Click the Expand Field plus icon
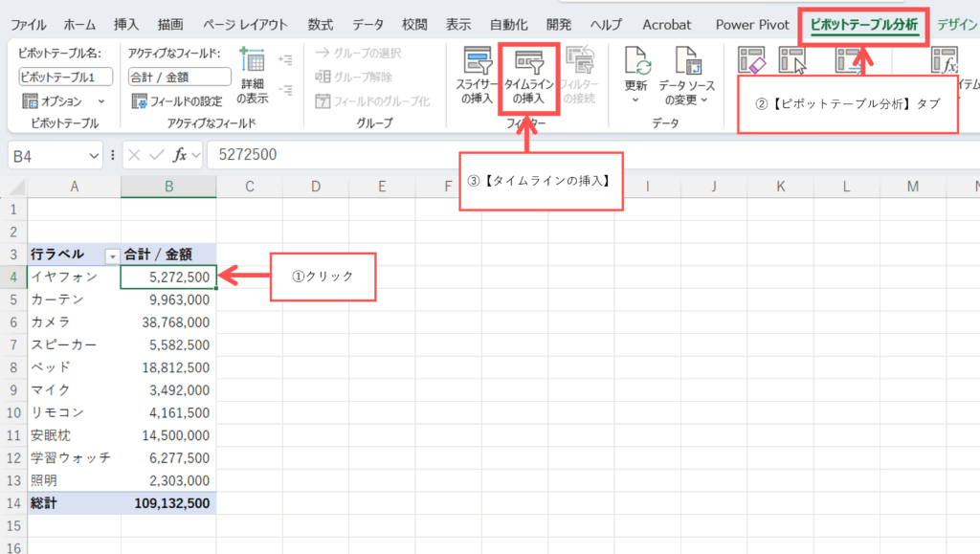The image size is (980, 554). 284,59
